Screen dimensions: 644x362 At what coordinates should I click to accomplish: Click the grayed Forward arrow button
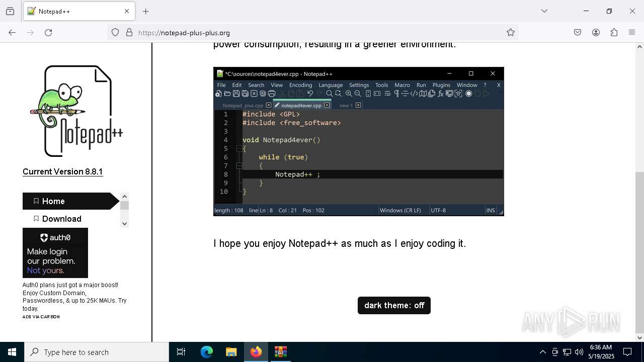pyautogui.click(x=30, y=32)
